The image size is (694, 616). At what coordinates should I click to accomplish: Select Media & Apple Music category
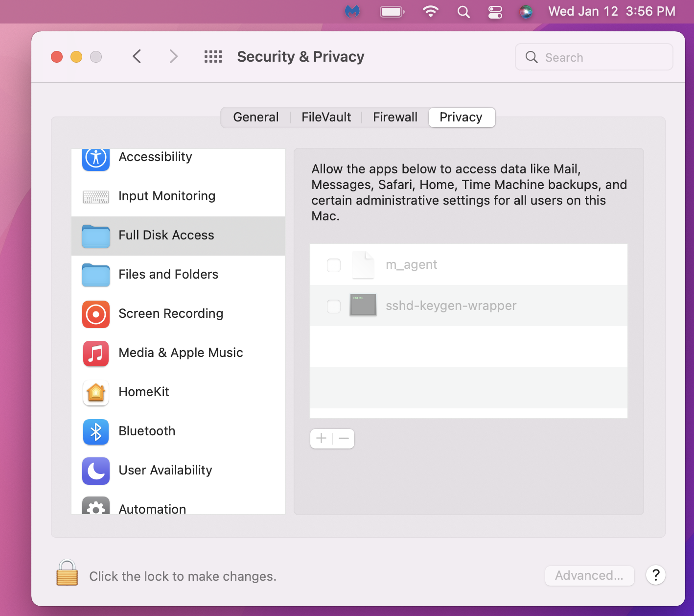(x=180, y=353)
